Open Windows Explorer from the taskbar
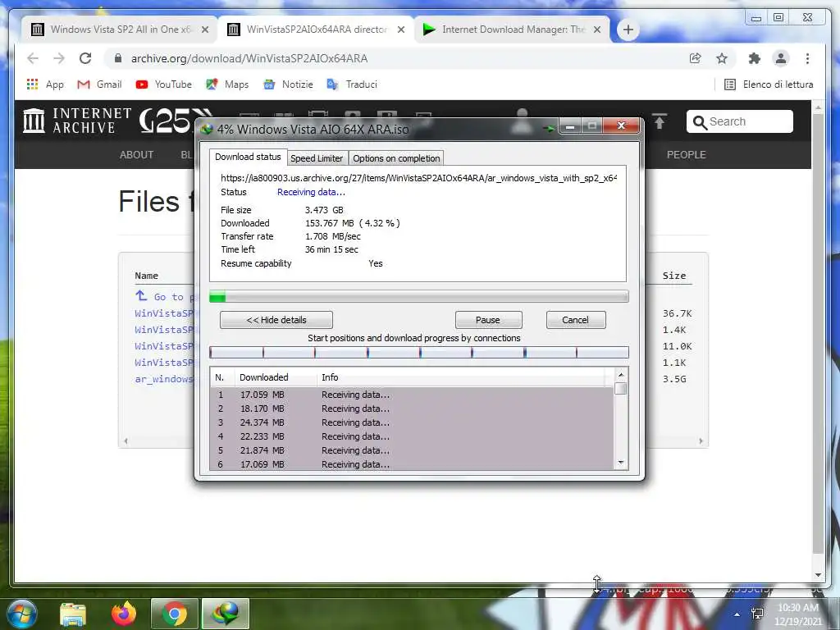Image resolution: width=840 pixels, height=630 pixels. coord(73,614)
